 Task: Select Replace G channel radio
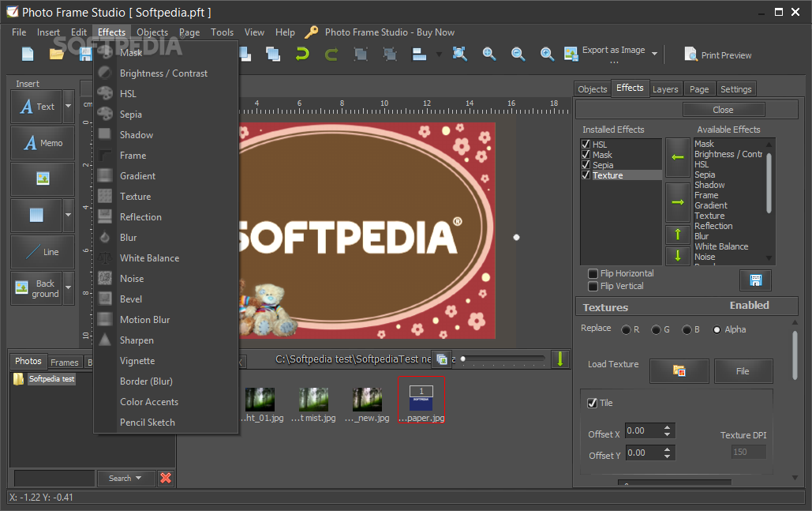[656, 329]
